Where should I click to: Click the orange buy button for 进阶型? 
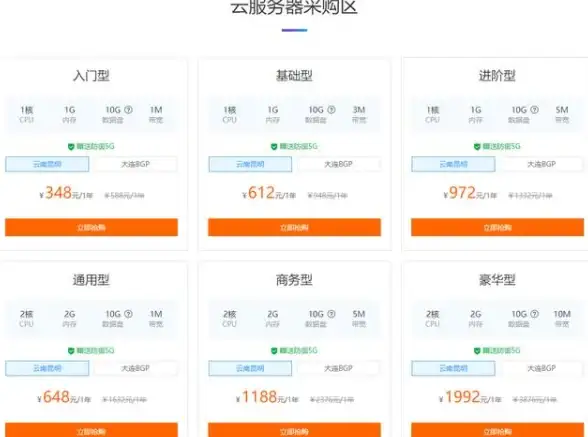[498, 227]
